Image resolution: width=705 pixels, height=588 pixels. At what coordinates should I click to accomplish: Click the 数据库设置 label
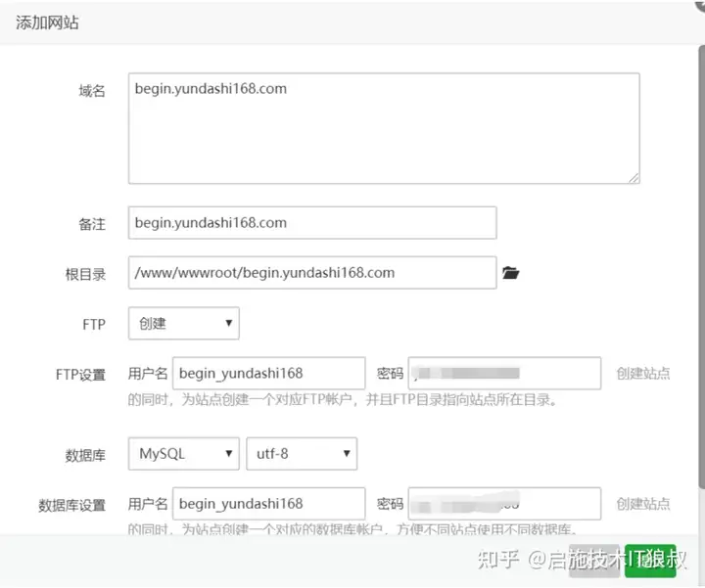71,505
